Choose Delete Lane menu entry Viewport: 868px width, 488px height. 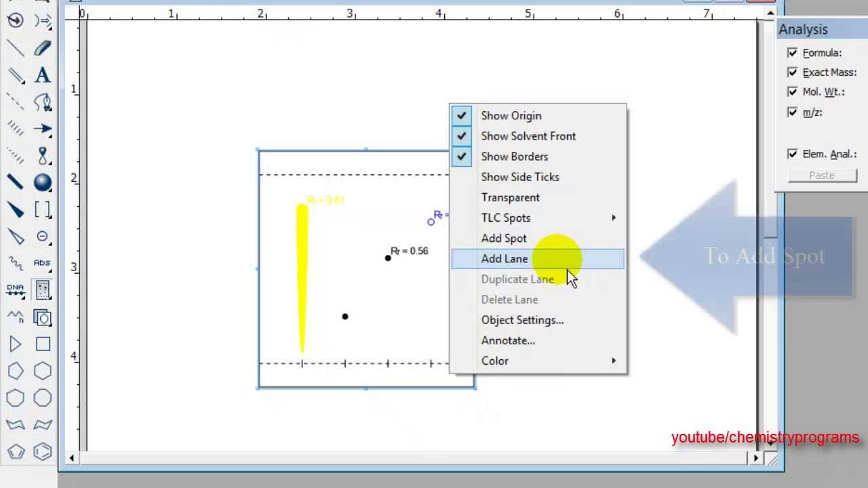[538, 300]
